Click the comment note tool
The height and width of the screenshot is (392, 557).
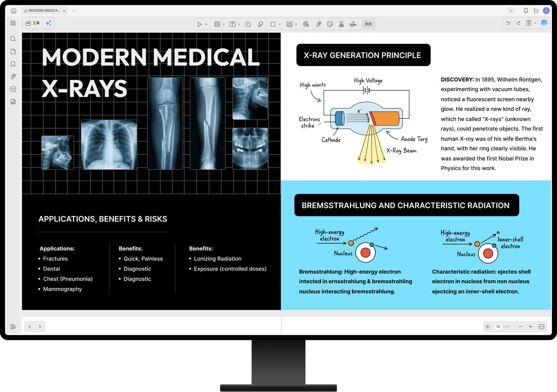coord(248,24)
